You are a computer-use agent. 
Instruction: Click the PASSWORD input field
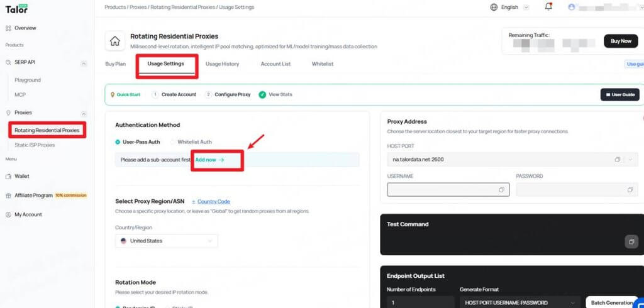[576, 190]
